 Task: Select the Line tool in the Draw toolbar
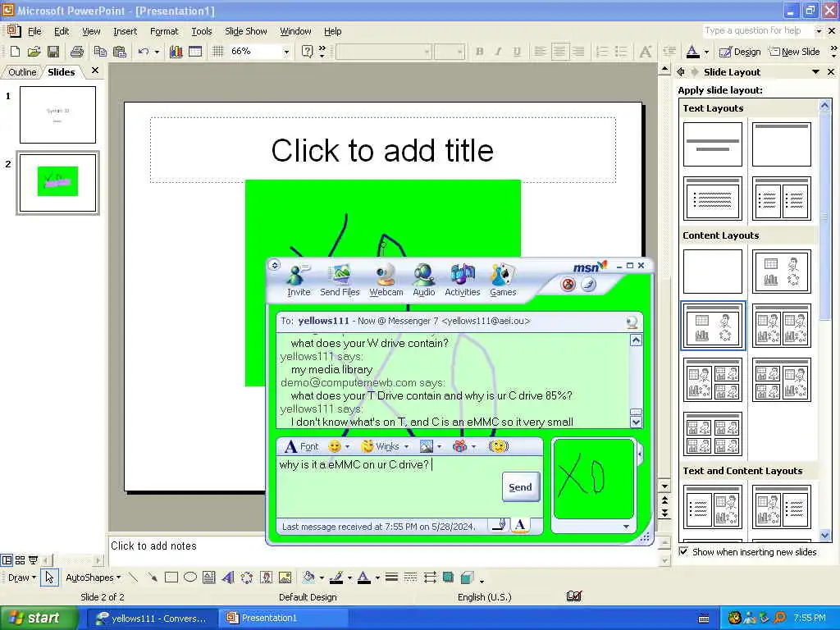(134, 577)
